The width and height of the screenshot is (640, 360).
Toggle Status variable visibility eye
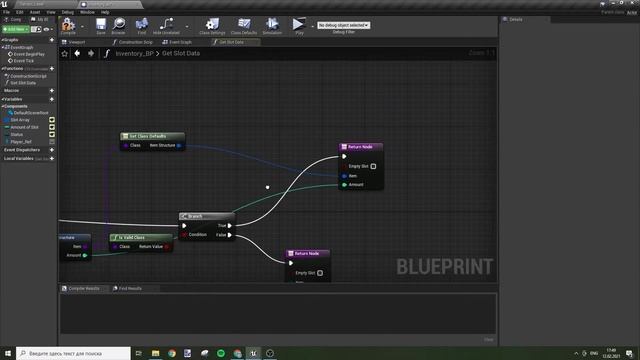[x=52, y=134]
